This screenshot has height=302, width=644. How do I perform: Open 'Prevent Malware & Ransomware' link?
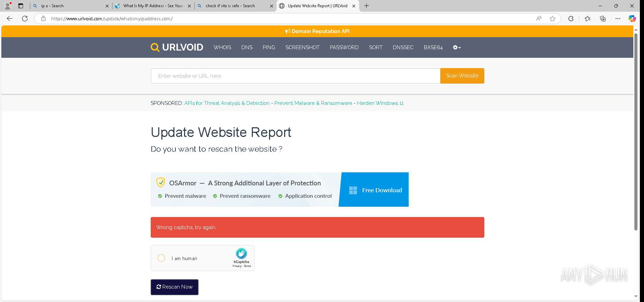click(x=313, y=103)
